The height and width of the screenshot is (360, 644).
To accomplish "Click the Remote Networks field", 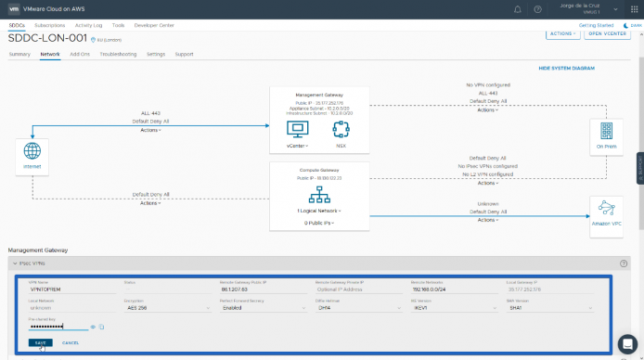I will 455,289.
